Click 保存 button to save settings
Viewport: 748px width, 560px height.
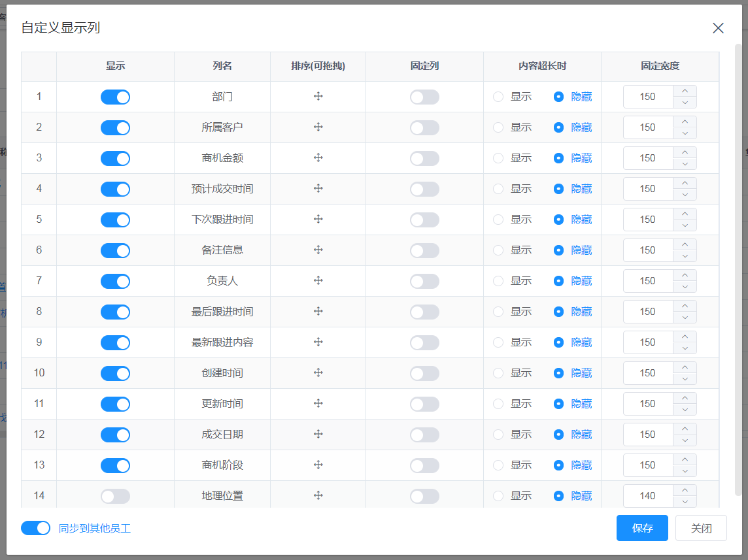point(642,528)
